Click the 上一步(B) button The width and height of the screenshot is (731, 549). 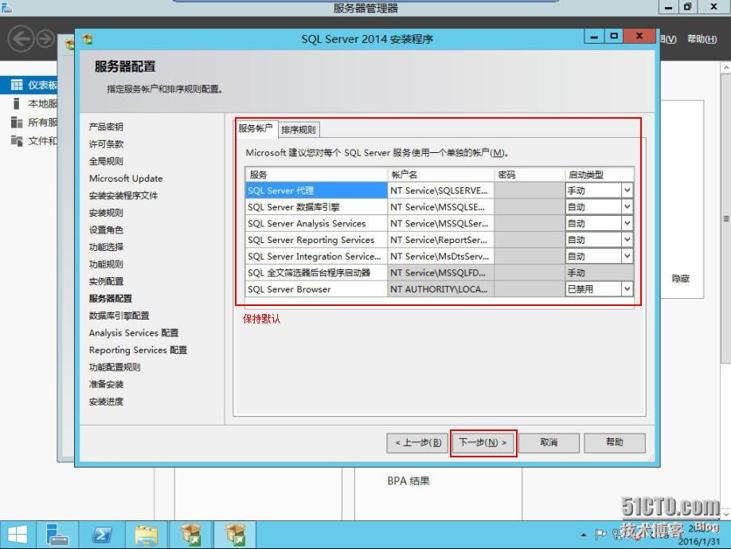(x=418, y=442)
